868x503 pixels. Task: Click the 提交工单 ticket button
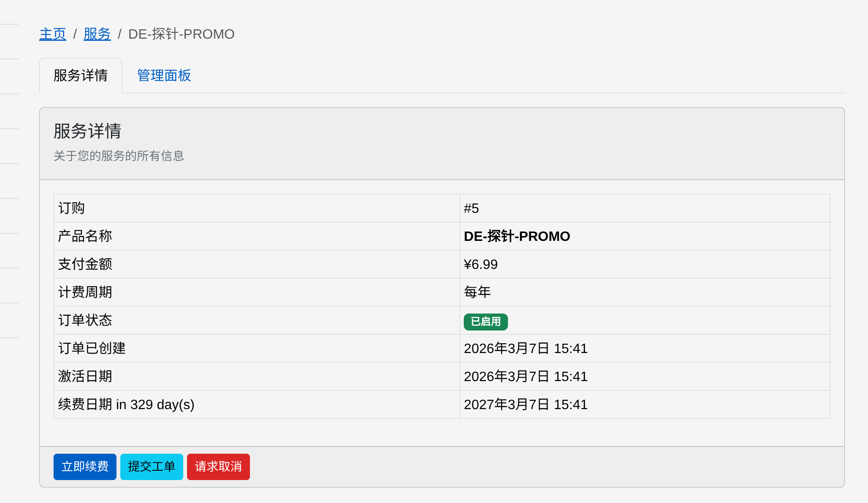tap(151, 466)
